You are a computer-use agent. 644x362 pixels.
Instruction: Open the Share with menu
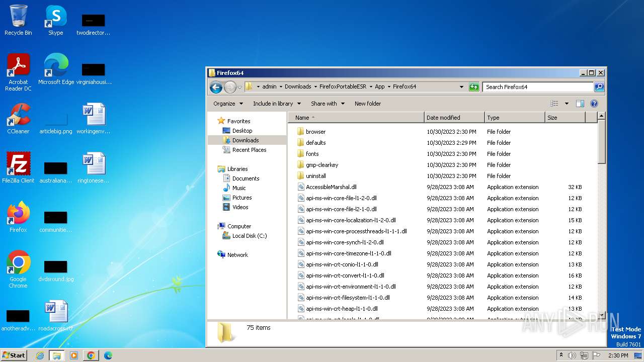coord(328,104)
